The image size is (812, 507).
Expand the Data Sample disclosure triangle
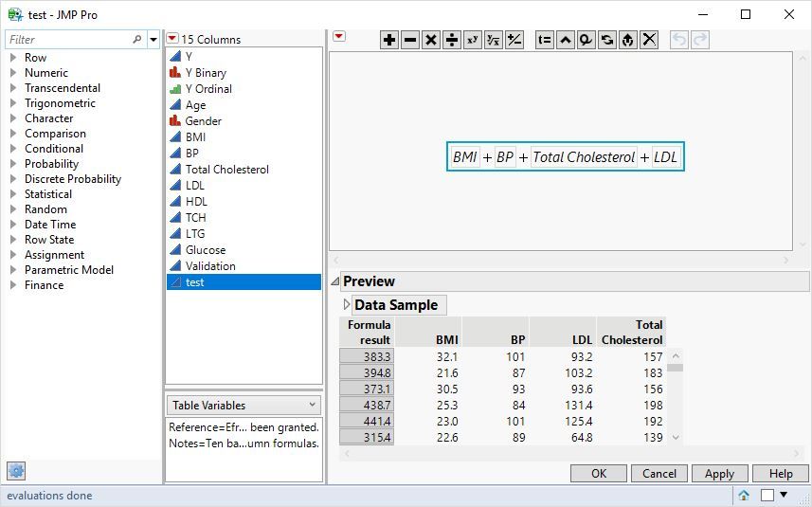tap(347, 304)
